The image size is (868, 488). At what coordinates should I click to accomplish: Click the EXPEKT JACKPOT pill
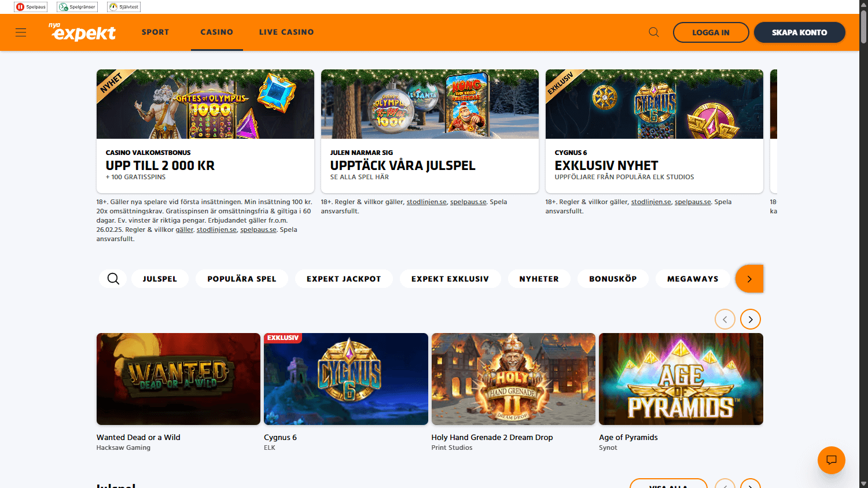[x=344, y=278]
